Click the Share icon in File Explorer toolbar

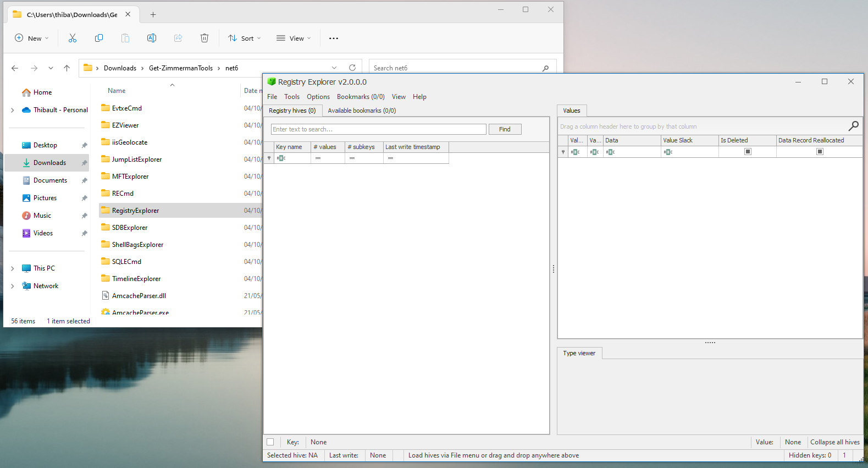(x=178, y=38)
